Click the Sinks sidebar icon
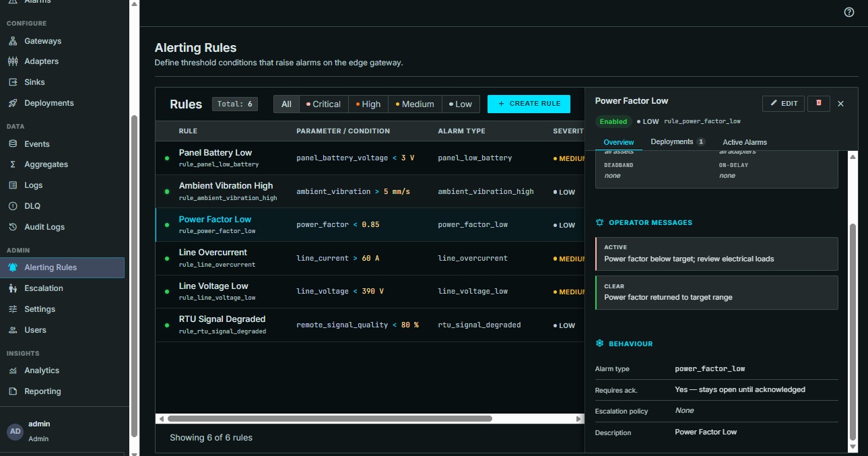 [13, 82]
